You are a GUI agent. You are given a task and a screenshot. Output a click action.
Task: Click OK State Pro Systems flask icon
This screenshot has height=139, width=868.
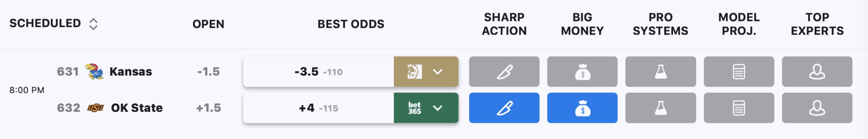tap(660, 108)
